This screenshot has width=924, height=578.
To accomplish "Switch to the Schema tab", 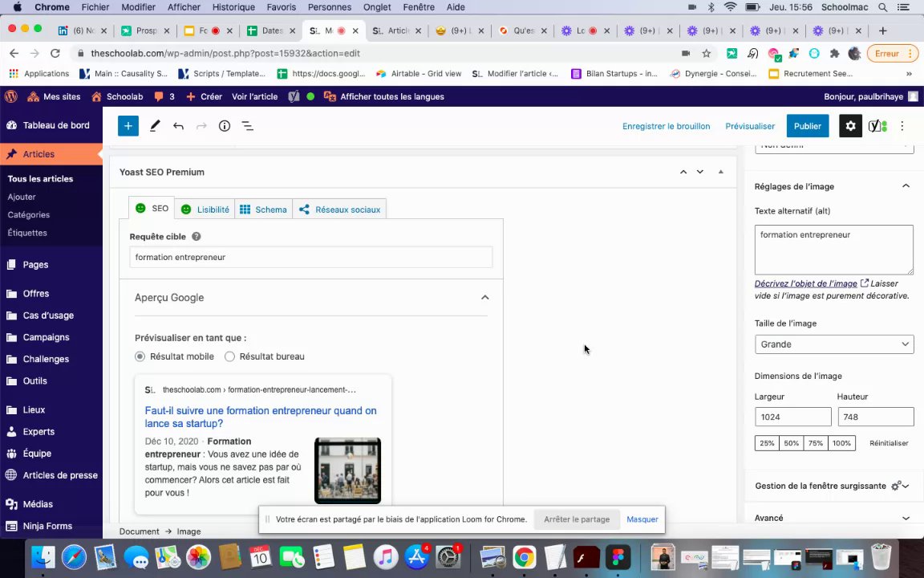I will pyautogui.click(x=263, y=210).
